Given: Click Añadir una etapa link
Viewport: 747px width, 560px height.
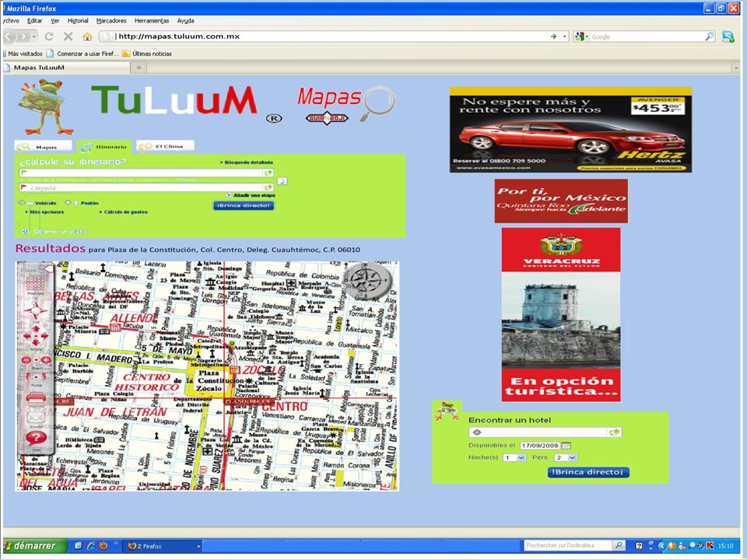Looking at the screenshot, I should point(251,195).
